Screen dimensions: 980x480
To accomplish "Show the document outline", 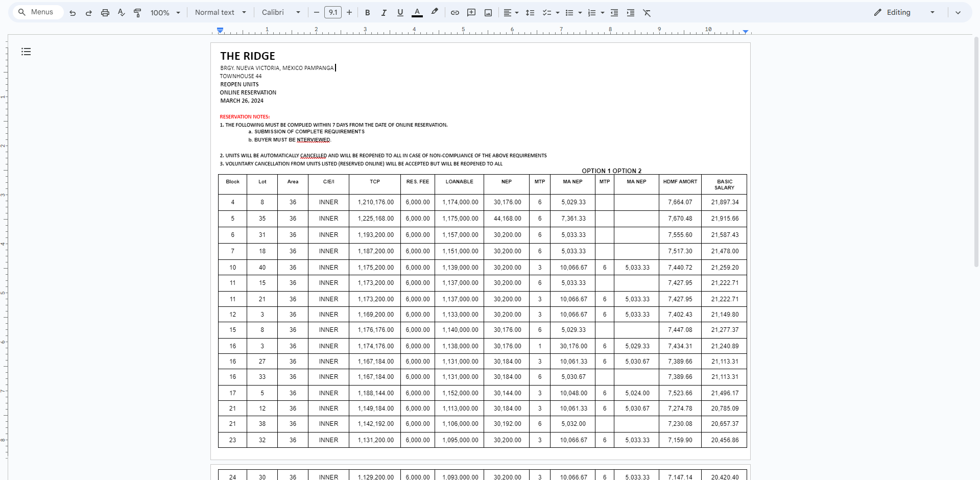I will click(x=26, y=52).
